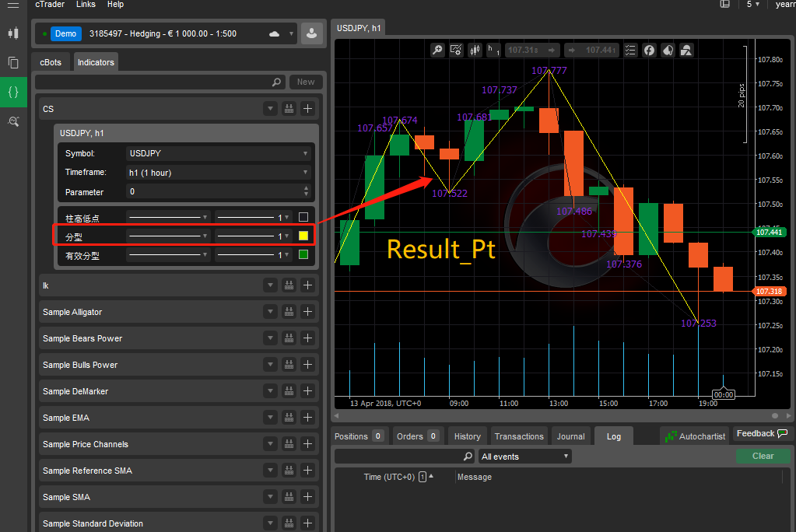
Task: Switch to the Orders tab
Action: pos(418,436)
